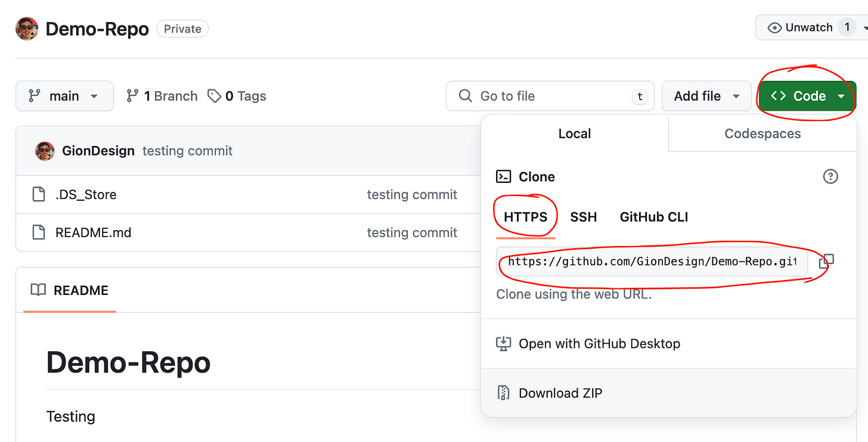Switch to the Local tab
Image resolution: width=868 pixels, height=442 pixels.
pyautogui.click(x=575, y=133)
